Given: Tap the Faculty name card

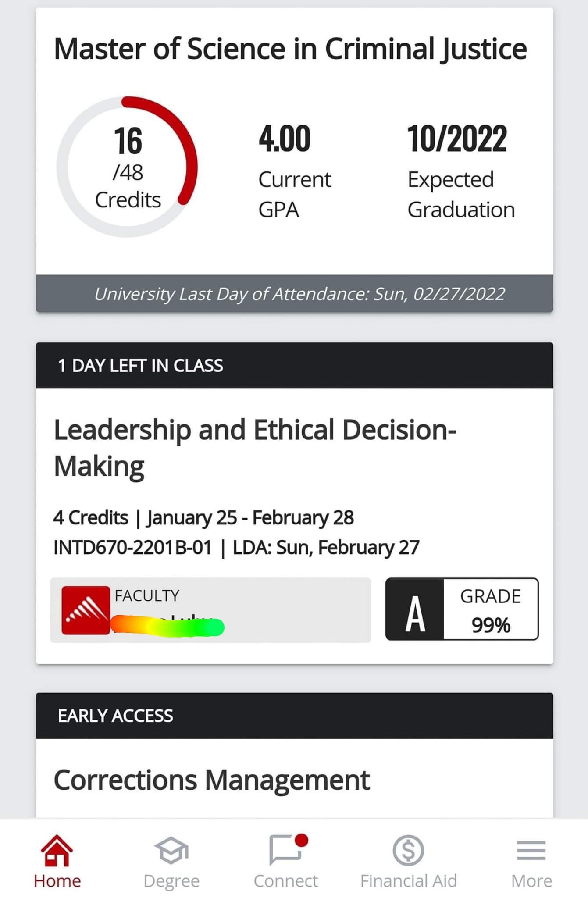Looking at the screenshot, I should coord(210,610).
